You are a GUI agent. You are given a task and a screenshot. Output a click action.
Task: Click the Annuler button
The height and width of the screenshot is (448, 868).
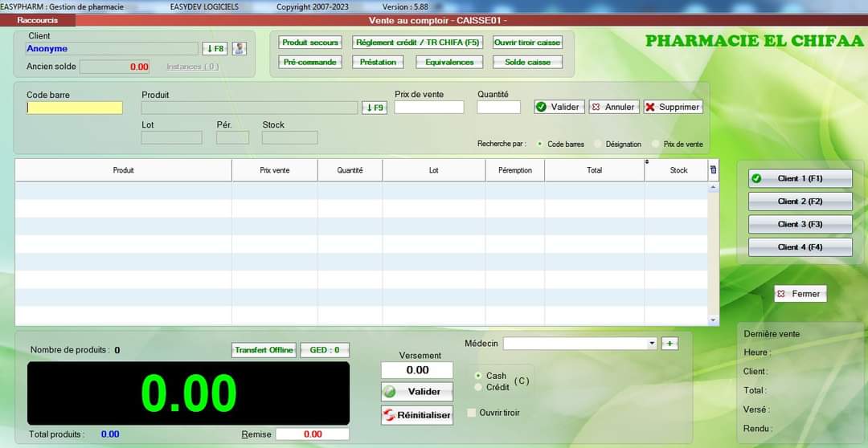(x=614, y=107)
